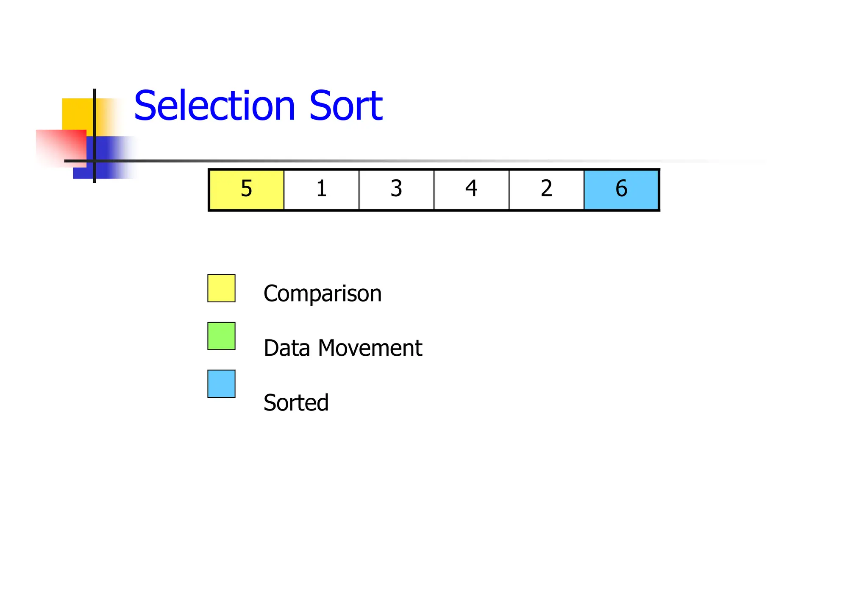Select the array cell containing 2

coord(546,189)
